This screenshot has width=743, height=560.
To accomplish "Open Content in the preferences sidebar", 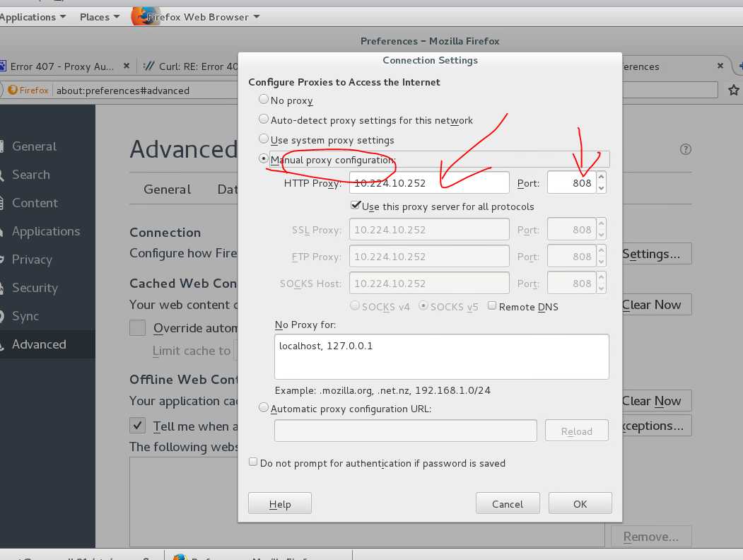I will pyautogui.click(x=35, y=203).
